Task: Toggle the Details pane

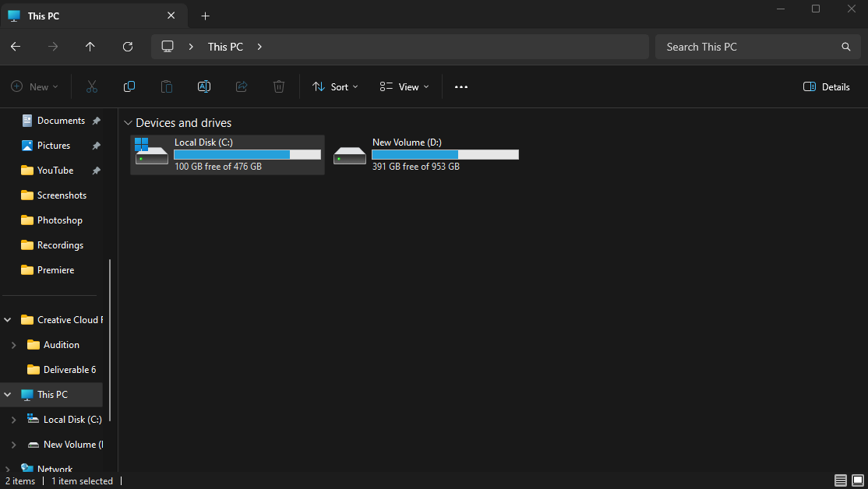Action: [827, 86]
